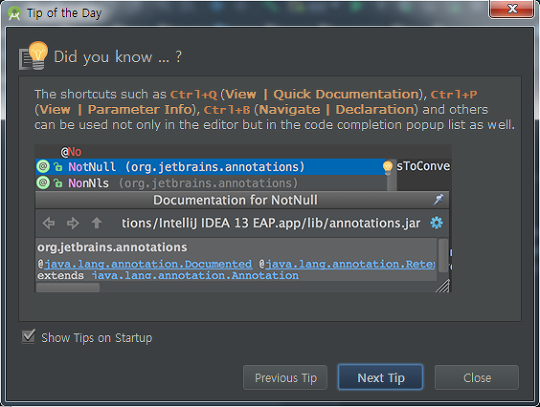Open the java.lang.annotation.Documented link
This screenshot has height=407, width=540.
[148, 264]
